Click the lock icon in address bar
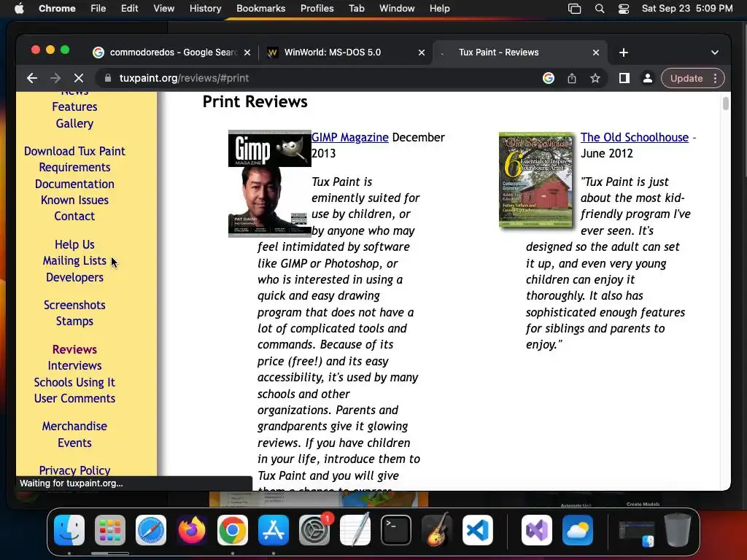This screenshot has height=560, width=747. pos(108,78)
